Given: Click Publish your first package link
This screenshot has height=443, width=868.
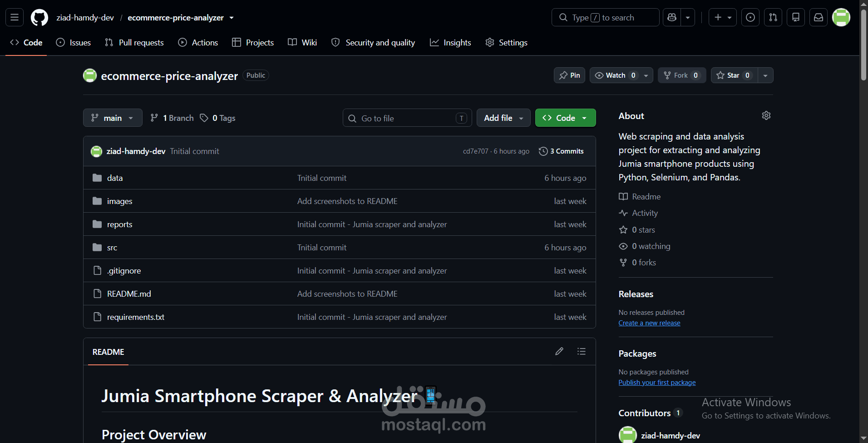Looking at the screenshot, I should (657, 383).
